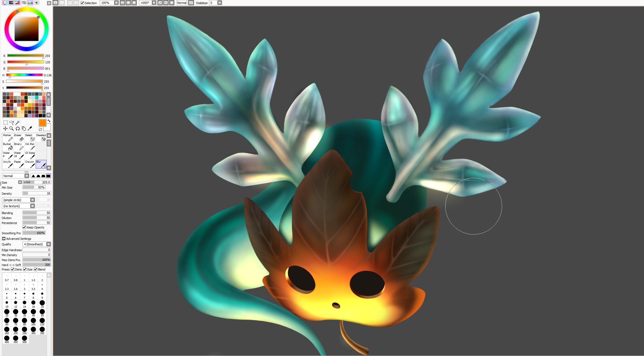
Task: Adjust the Blending slider
Action: point(37,213)
